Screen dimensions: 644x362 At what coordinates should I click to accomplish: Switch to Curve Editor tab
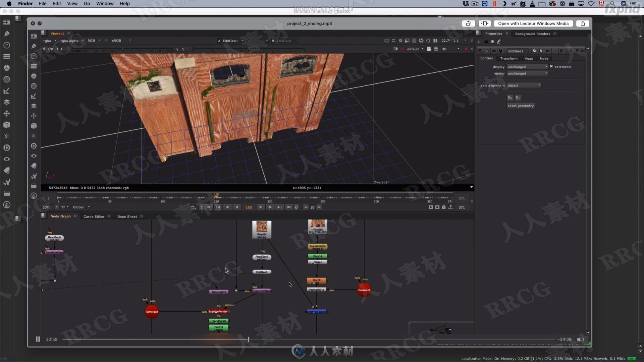[93, 216]
